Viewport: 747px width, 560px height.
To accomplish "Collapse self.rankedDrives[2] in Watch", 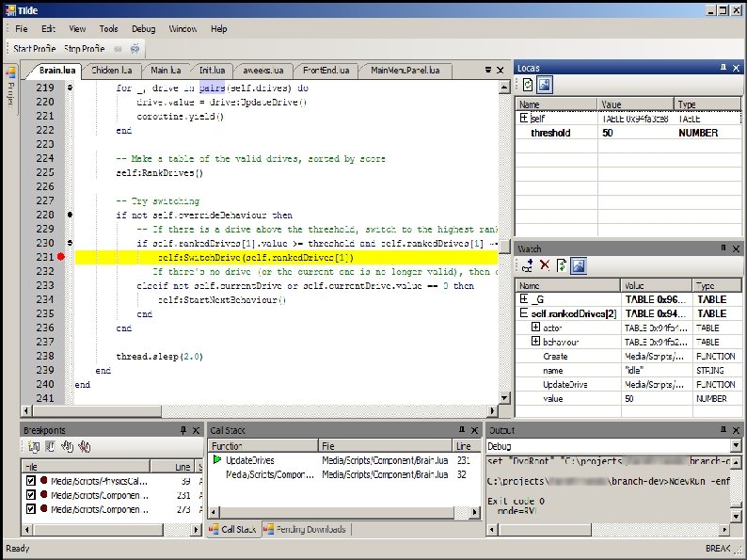I will 524,313.
